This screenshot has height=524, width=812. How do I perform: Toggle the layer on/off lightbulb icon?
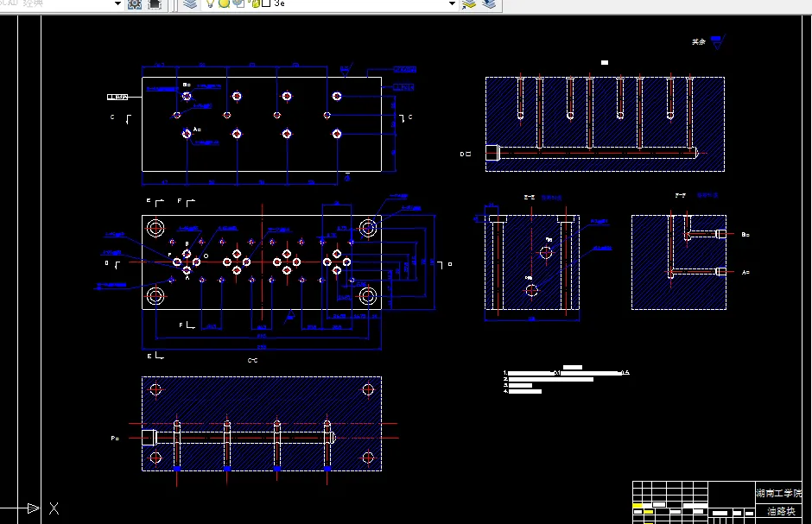(210, 3)
